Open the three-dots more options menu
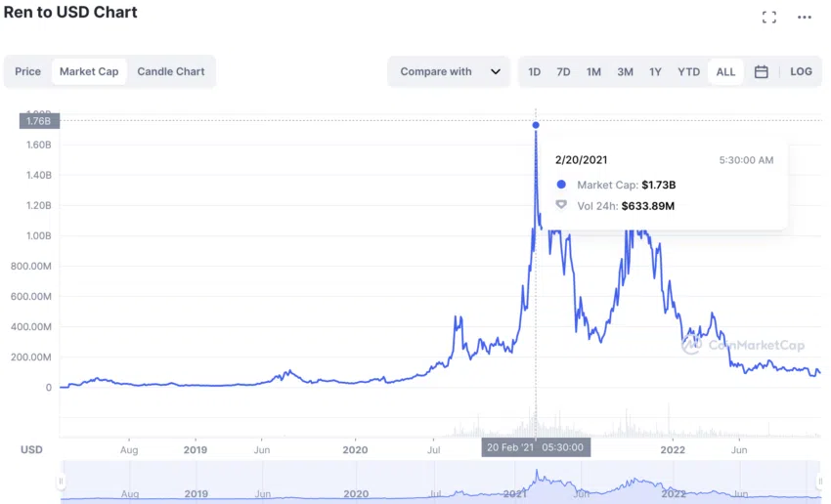The width and height of the screenshot is (831, 504). point(805,17)
